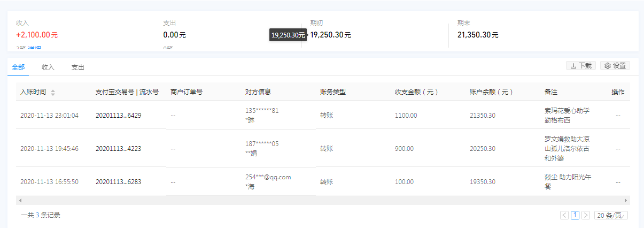644x228 pixels.
Task: Click the 1100.00 amount cell
Action: click(x=406, y=115)
